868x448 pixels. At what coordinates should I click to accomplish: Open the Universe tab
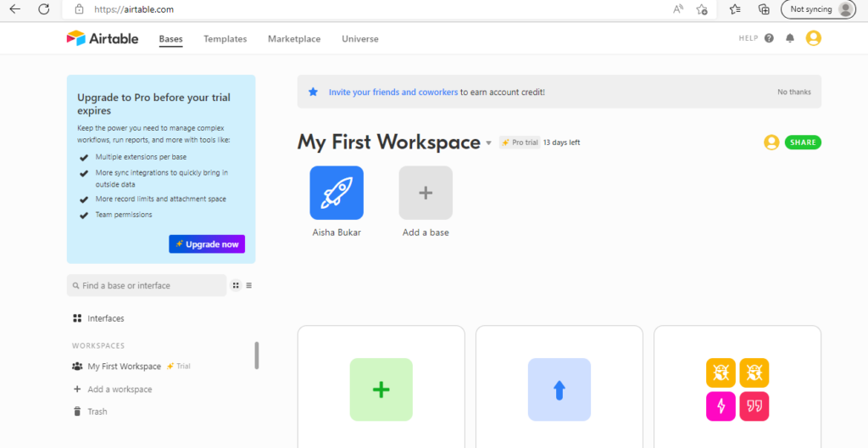tap(360, 39)
